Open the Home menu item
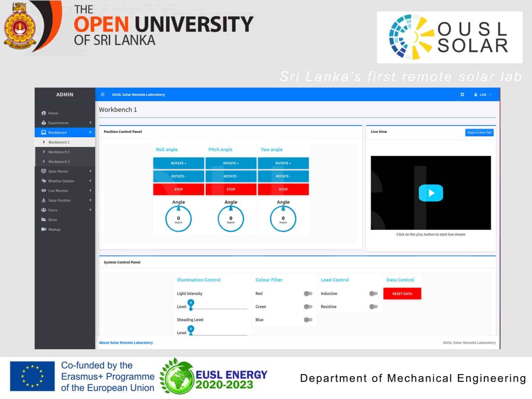This screenshot has width=532, height=399. click(x=65, y=113)
